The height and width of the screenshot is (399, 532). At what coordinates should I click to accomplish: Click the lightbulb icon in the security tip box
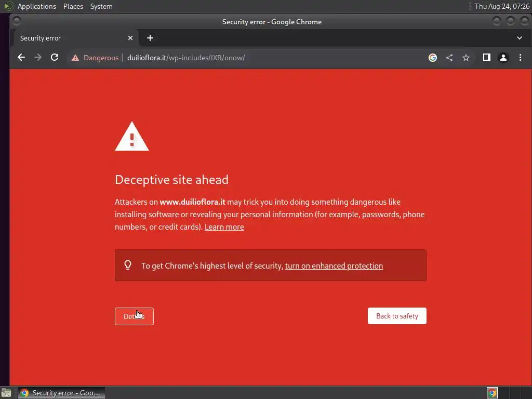tap(128, 265)
